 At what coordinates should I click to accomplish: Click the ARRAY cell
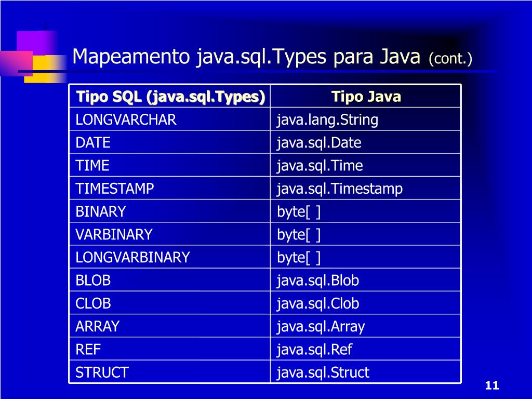pyautogui.click(x=170, y=326)
